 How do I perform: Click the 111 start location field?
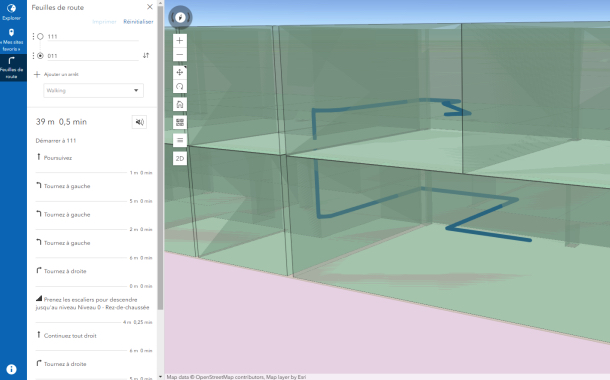click(x=93, y=37)
